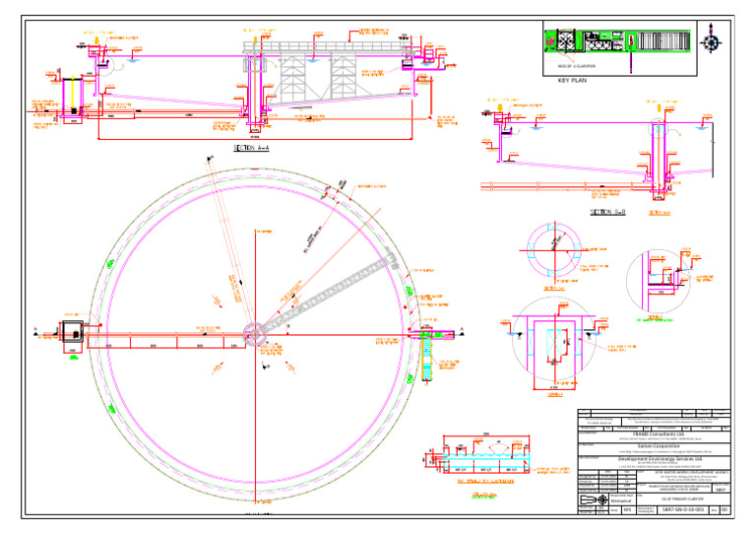Click the first-angle projection symbol in title block
756x534 pixels.
(x=594, y=500)
